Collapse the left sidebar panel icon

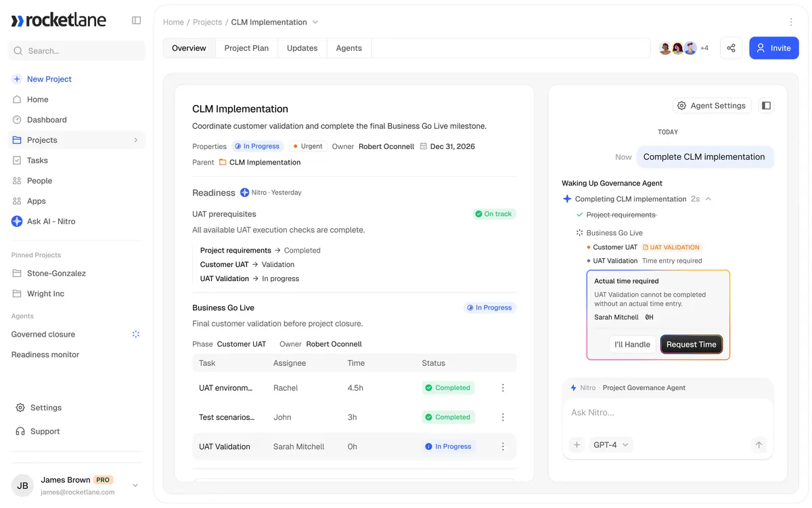pos(136,20)
